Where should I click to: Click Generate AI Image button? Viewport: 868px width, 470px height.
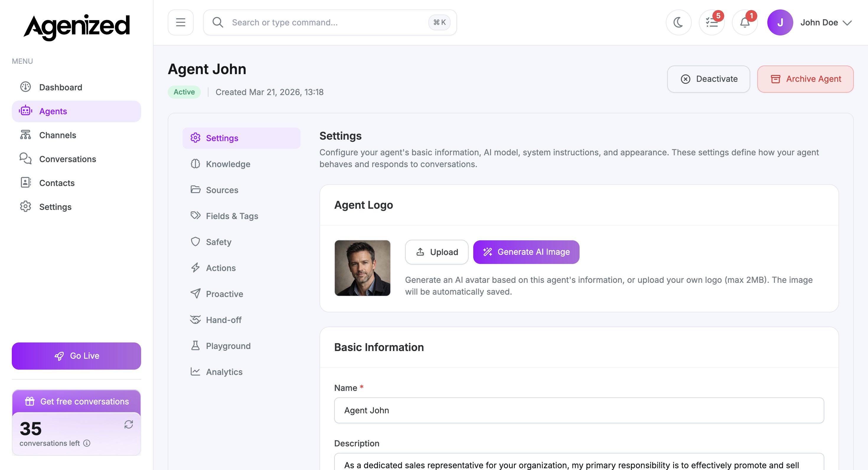(526, 252)
